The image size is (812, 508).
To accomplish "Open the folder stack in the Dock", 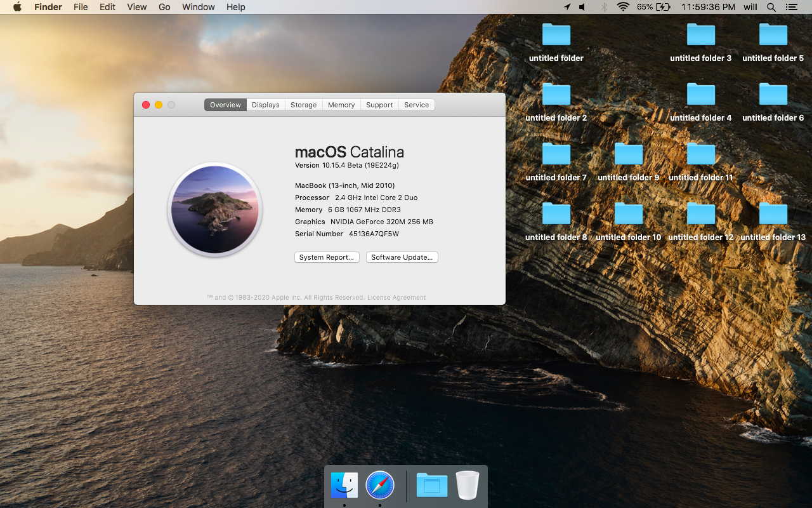I will [432, 486].
